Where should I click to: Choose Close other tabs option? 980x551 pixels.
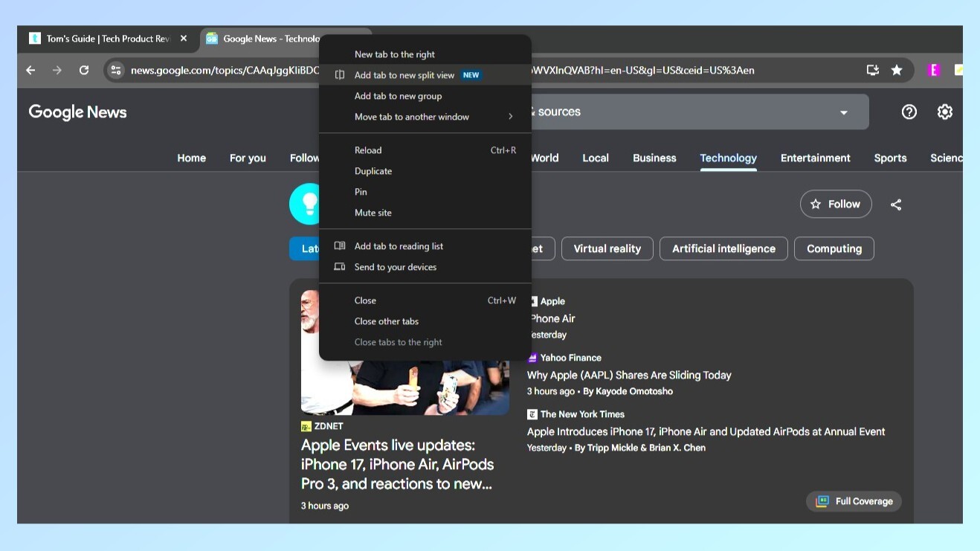(x=387, y=321)
